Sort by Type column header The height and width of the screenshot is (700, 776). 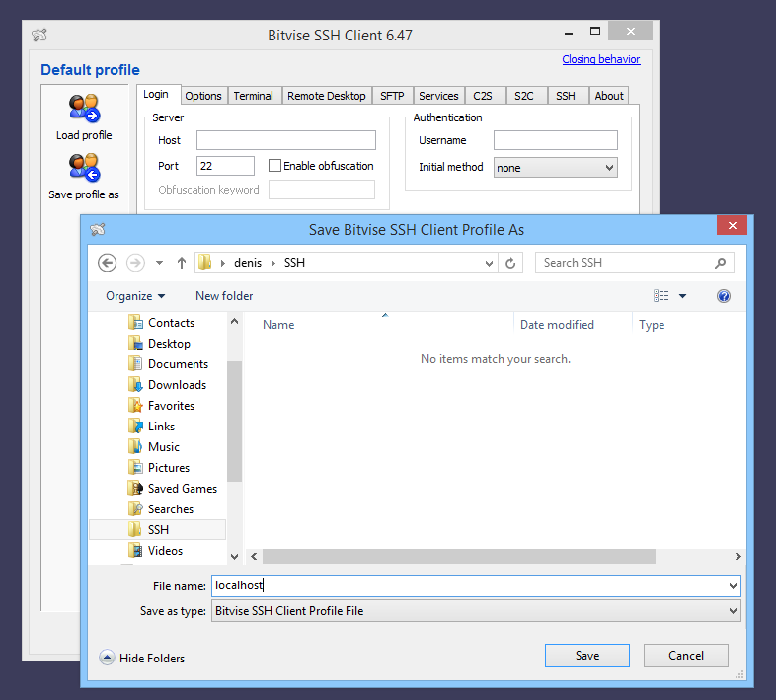pos(652,325)
